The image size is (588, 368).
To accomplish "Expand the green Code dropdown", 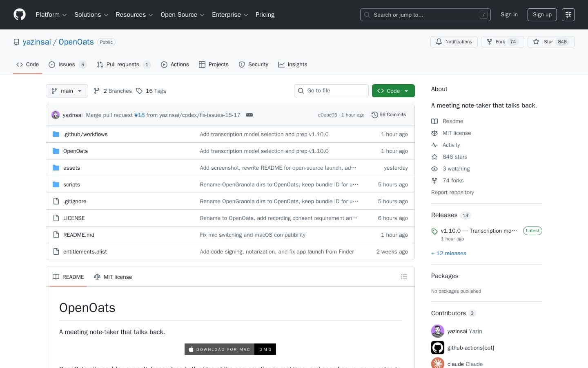I will coord(393,91).
